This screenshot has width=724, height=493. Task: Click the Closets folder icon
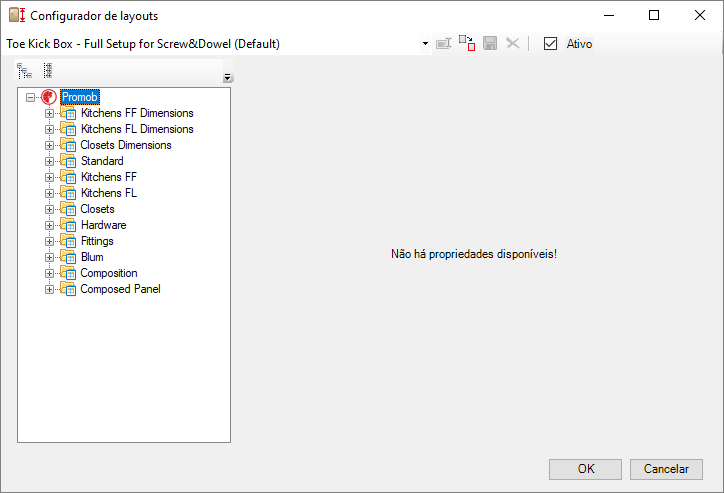tap(68, 209)
